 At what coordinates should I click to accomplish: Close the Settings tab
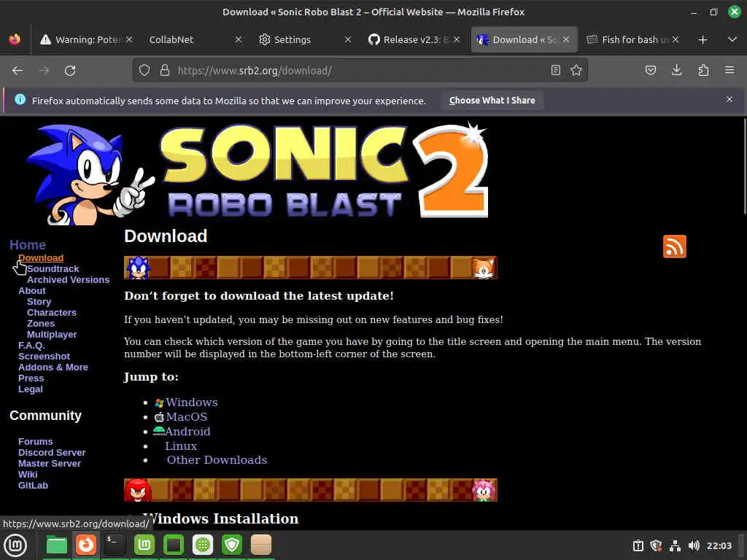point(348,39)
